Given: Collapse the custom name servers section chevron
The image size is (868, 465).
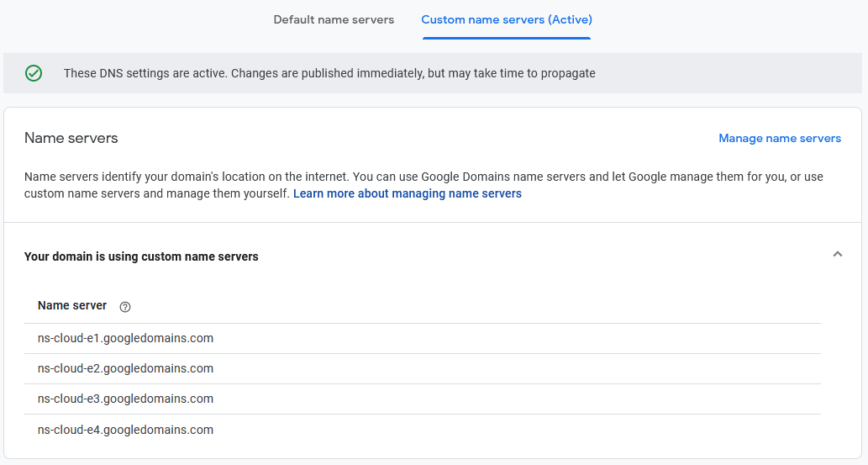Looking at the screenshot, I should pos(837,255).
